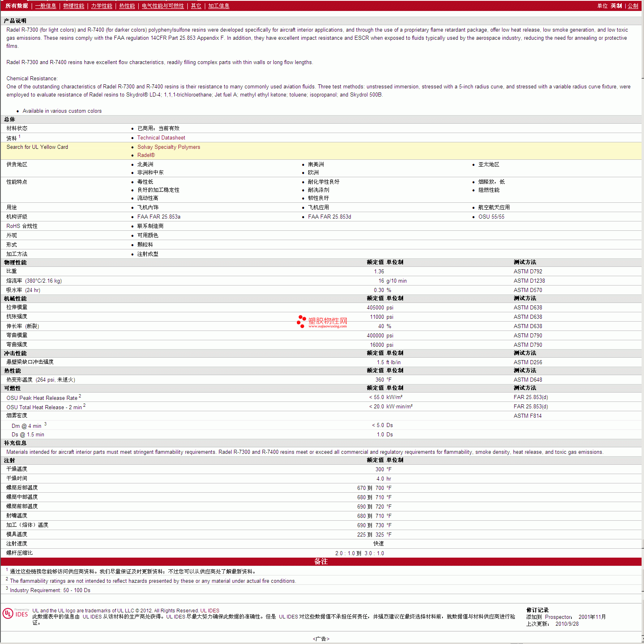Click the Dm @ 4 min row label
This screenshot has width=644, height=644.
pyautogui.click(x=26, y=426)
